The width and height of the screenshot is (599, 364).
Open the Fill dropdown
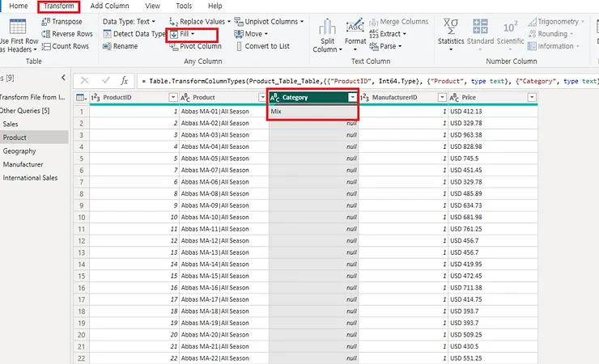[186, 34]
